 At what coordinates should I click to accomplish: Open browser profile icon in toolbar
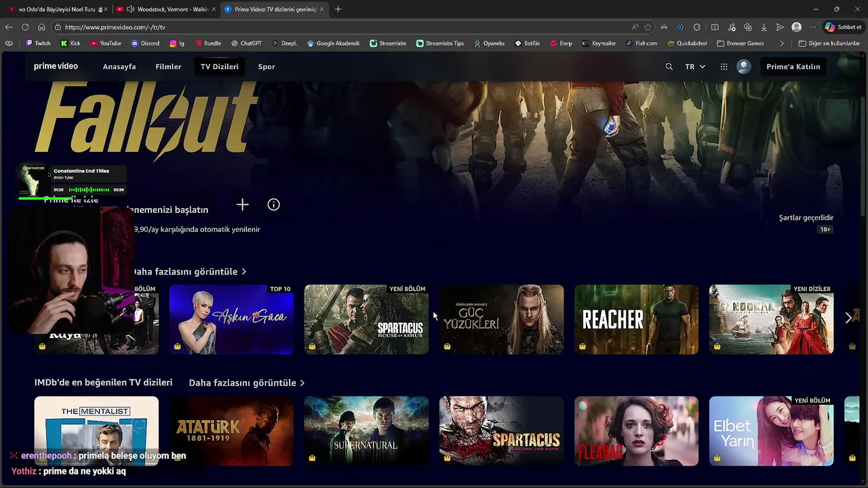796,27
